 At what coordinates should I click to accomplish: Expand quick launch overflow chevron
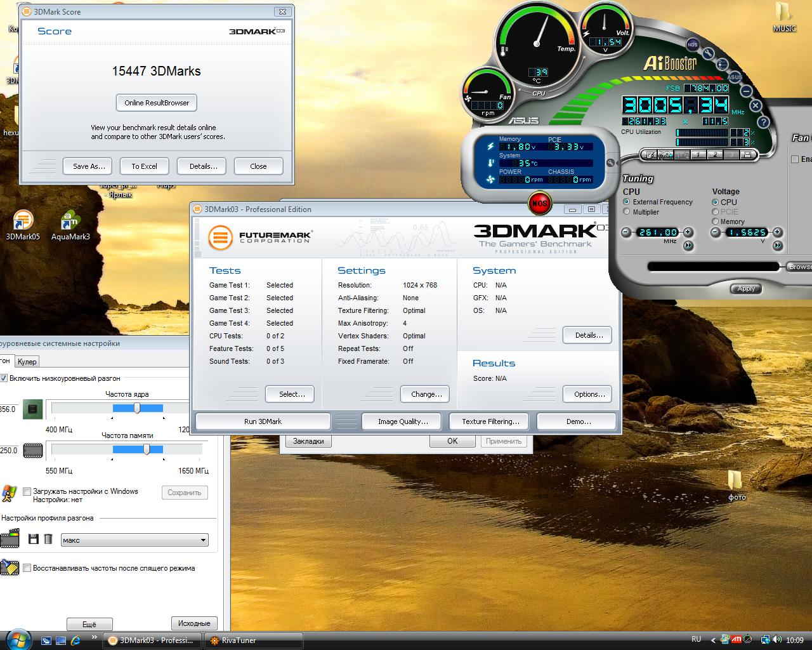point(94,637)
